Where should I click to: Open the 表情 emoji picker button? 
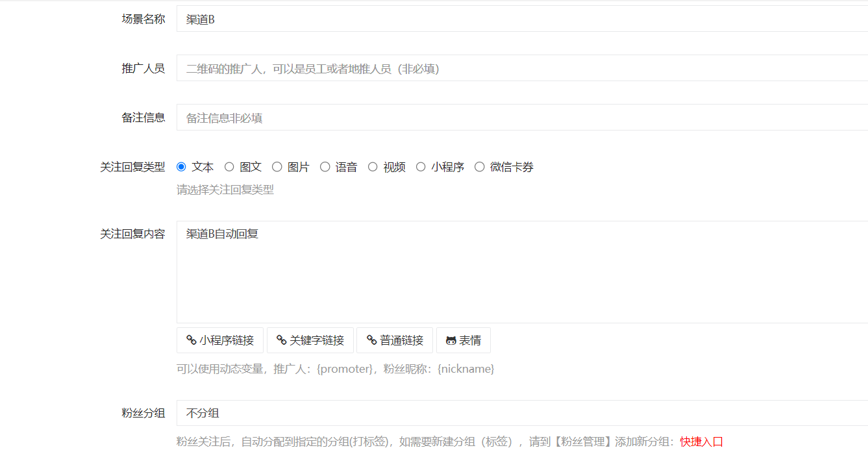tap(463, 340)
